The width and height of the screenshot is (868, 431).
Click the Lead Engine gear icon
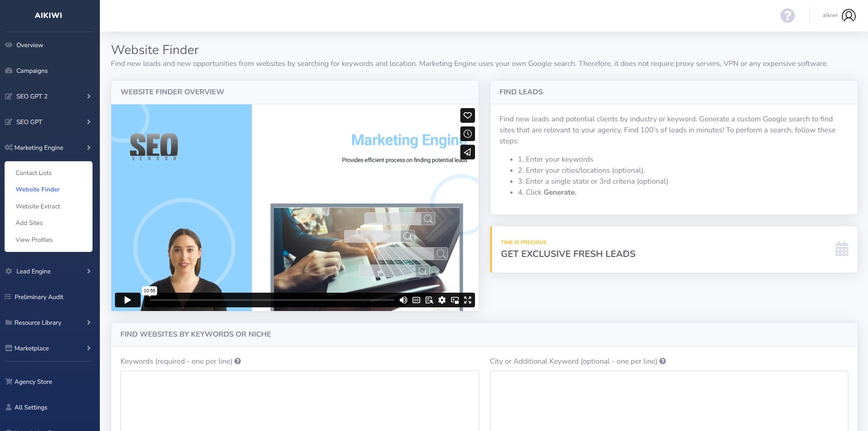click(x=8, y=271)
